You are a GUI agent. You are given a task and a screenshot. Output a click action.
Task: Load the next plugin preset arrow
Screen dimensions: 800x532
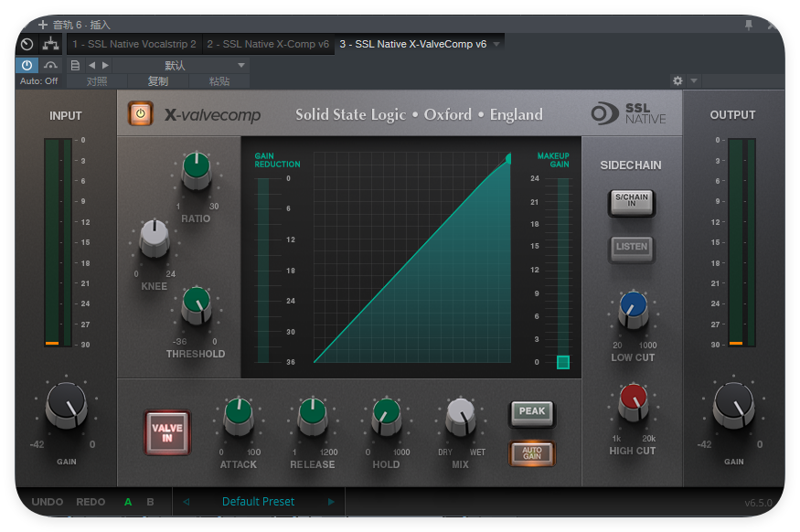click(331, 502)
